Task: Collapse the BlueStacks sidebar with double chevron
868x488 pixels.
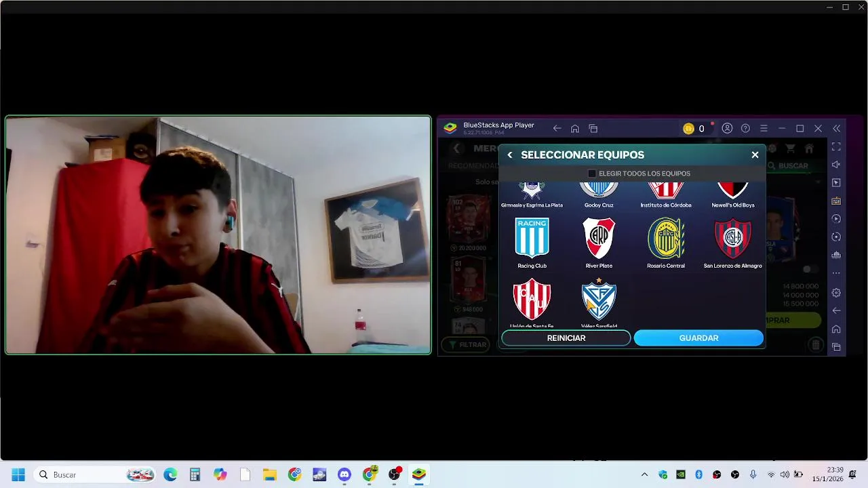Action: [x=836, y=129]
